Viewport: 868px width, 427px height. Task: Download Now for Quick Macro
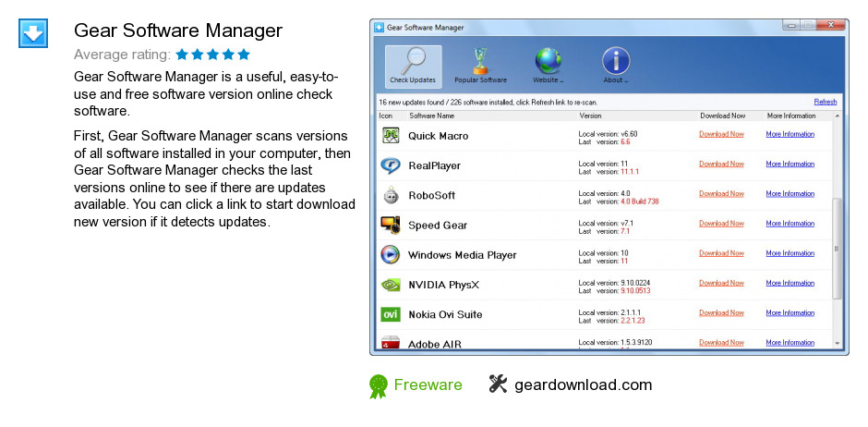click(x=721, y=134)
